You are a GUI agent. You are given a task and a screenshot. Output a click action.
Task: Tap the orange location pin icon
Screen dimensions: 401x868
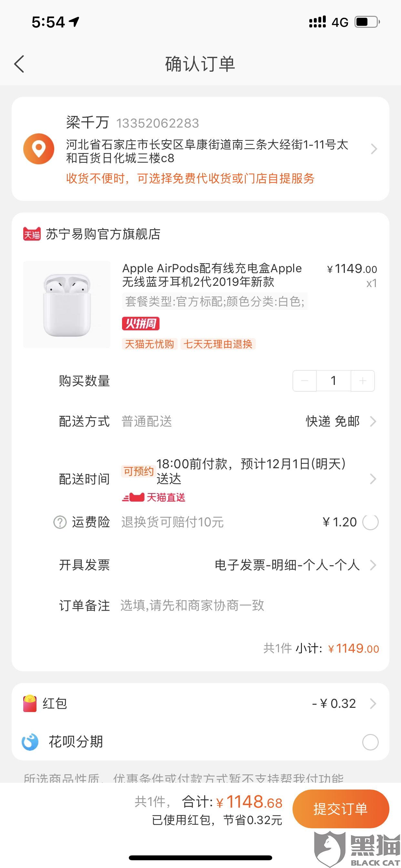tap(39, 149)
